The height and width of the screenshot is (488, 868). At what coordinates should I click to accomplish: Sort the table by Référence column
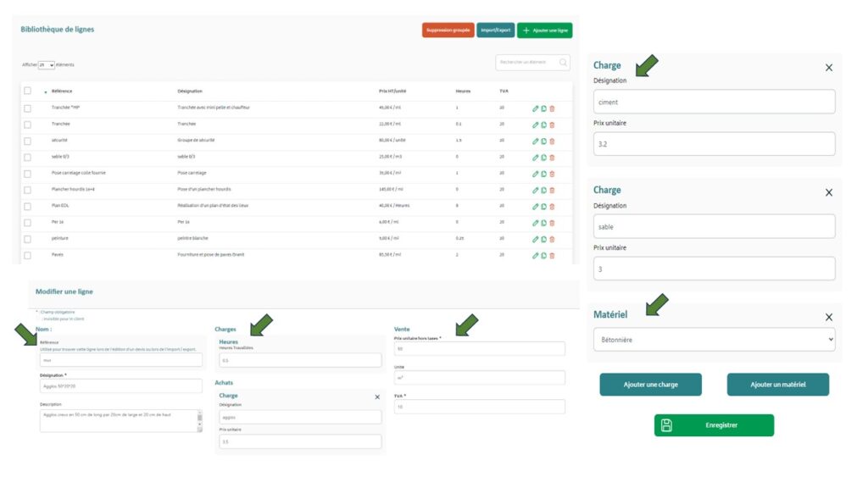tap(61, 91)
